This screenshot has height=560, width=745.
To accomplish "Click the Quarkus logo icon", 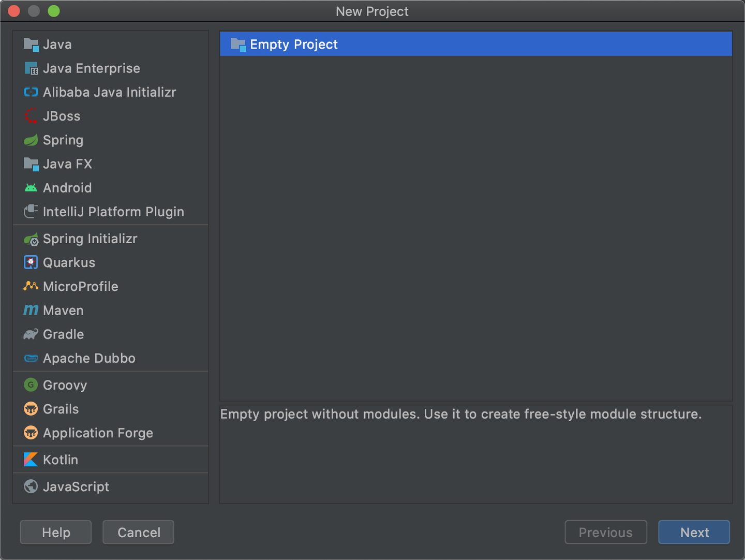I will click(x=31, y=262).
